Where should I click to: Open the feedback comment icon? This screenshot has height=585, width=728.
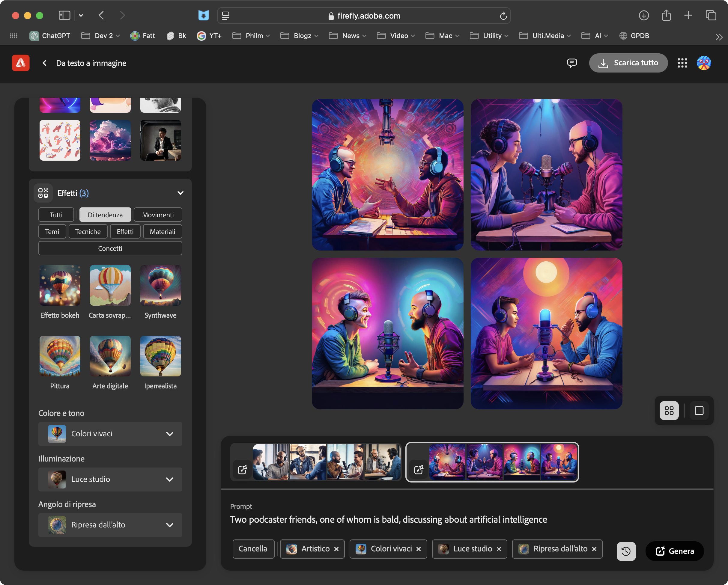(572, 63)
